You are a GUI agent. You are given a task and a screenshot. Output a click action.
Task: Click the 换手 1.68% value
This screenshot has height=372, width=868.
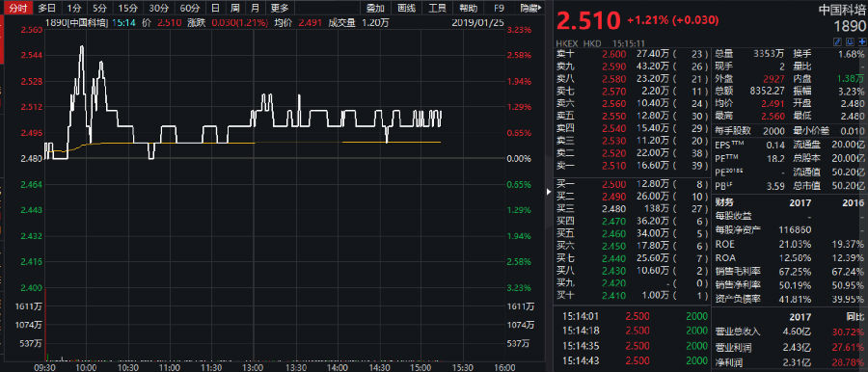(852, 54)
